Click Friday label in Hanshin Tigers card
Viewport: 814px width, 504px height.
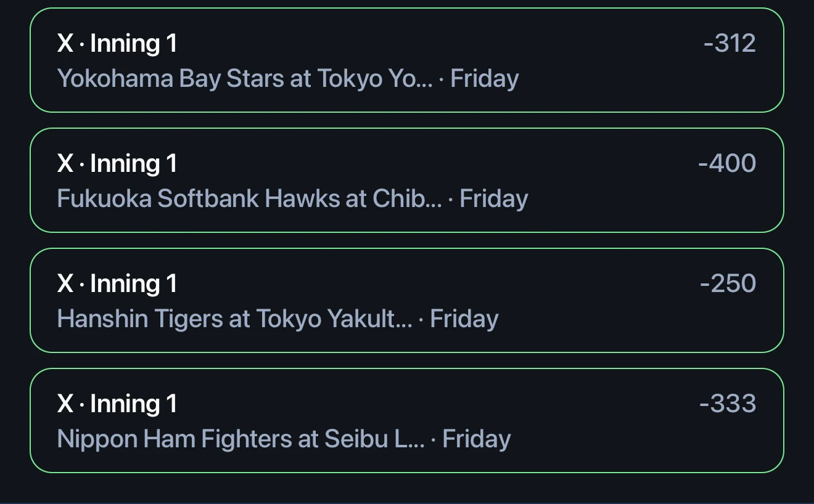(x=464, y=319)
